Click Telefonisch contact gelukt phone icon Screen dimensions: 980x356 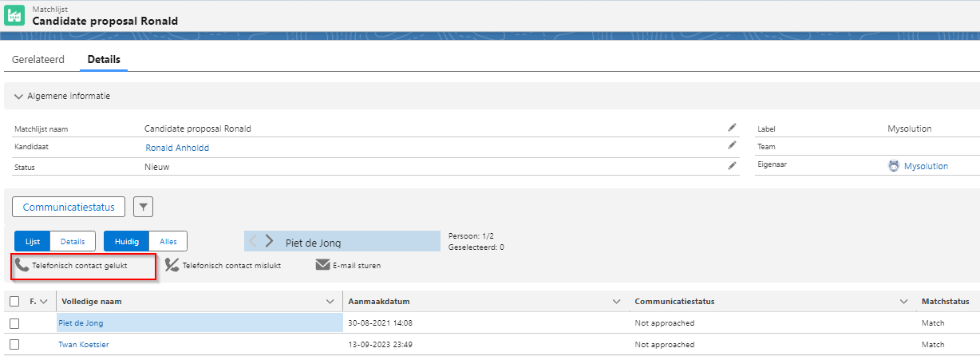(x=22, y=265)
